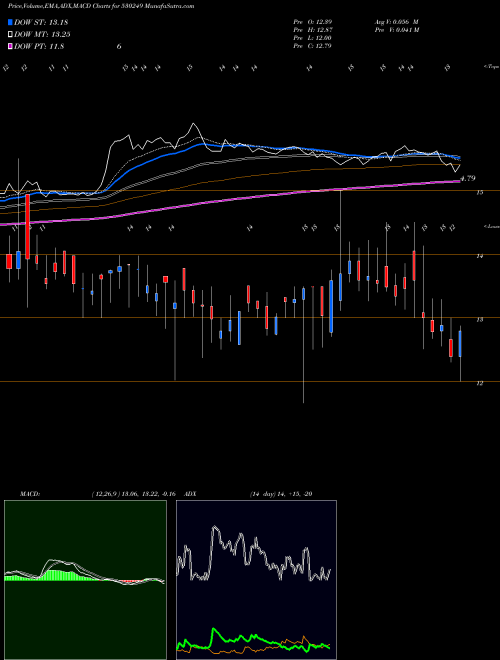Viewport: 500px width, 660px height.
Task: Click the 'DOW MT: 13.25' legend label
Action: [x=42, y=35]
